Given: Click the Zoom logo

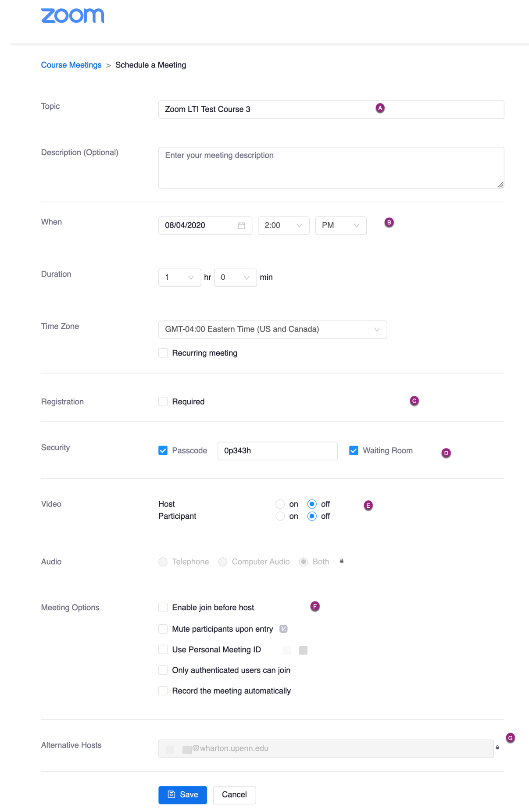Looking at the screenshot, I should 72,16.
